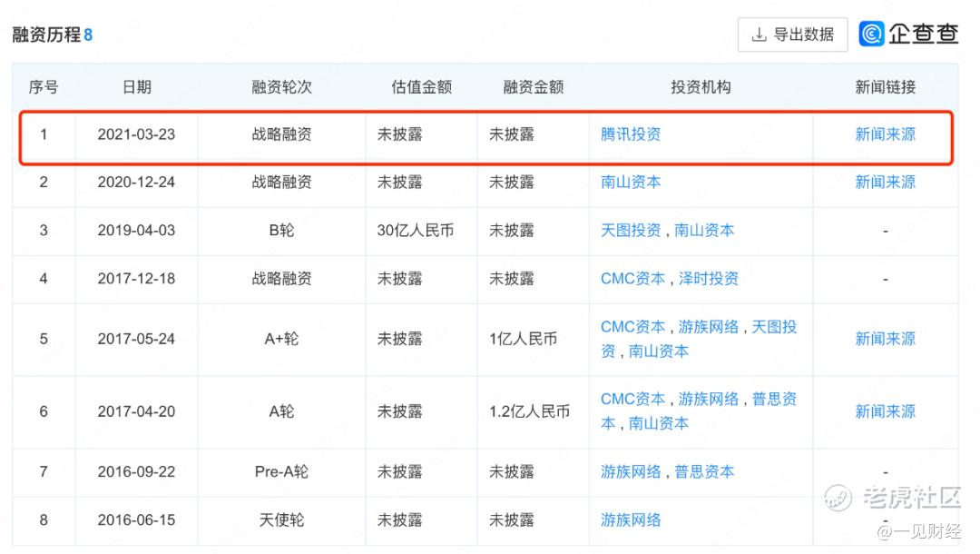Click the 天使轮 round cell
The width and height of the screenshot is (980, 554).
(x=281, y=519)
